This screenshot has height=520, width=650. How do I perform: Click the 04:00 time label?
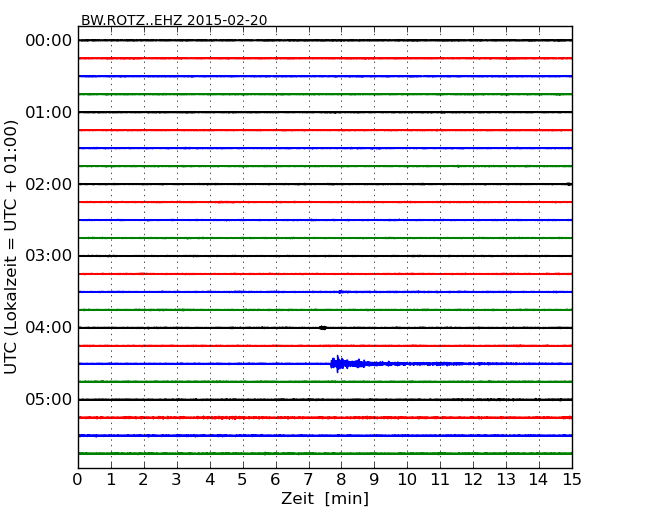point(49,328)
